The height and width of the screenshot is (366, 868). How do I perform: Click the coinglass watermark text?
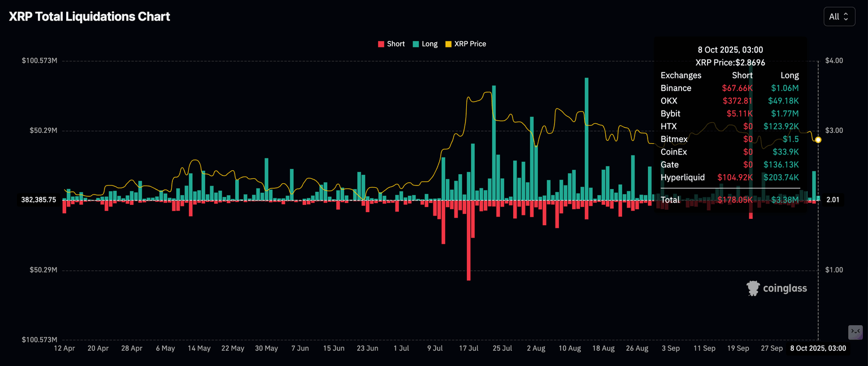784,289
